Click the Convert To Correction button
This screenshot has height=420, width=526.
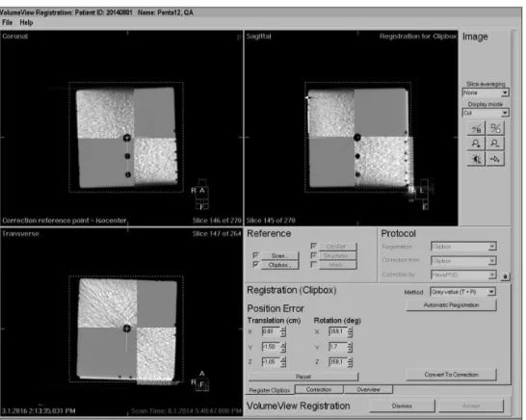click(451, 375)
